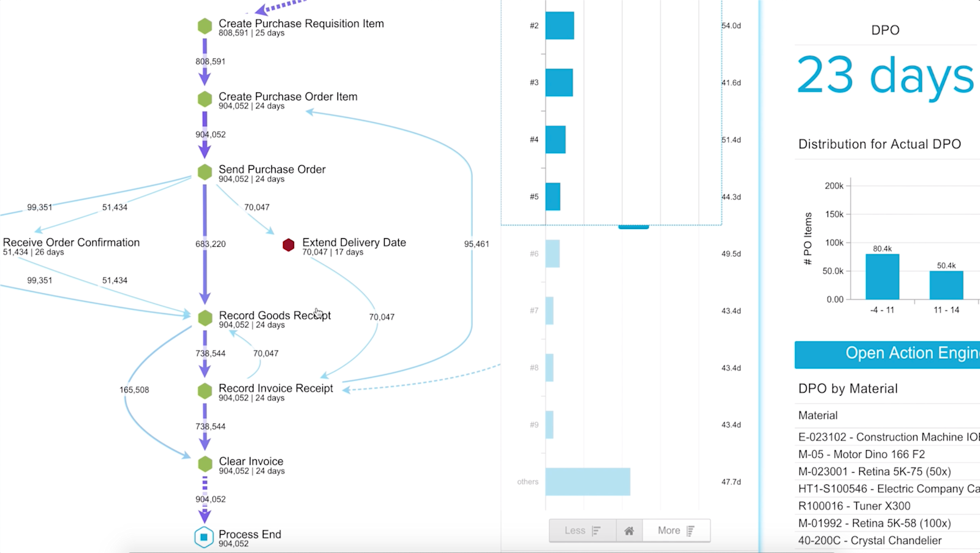Click the -4 - 11 DPO distribution bar
The height and width of the screenshot is (553, 980).
[883, 276]
